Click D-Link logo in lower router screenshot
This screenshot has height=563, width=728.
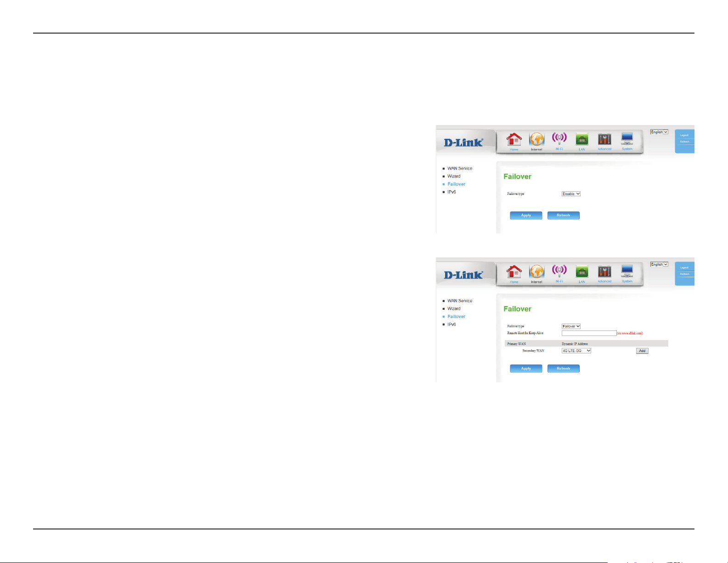463,275
